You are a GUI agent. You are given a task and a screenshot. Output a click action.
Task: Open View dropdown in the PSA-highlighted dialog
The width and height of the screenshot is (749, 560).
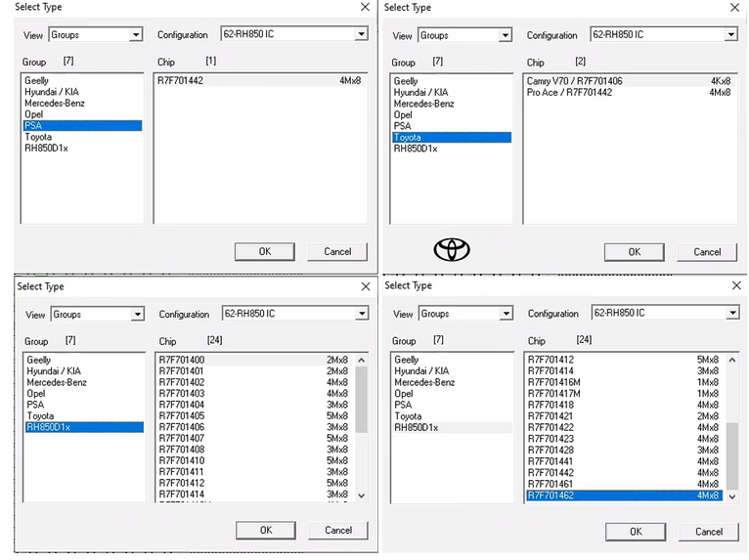point(136,35)
